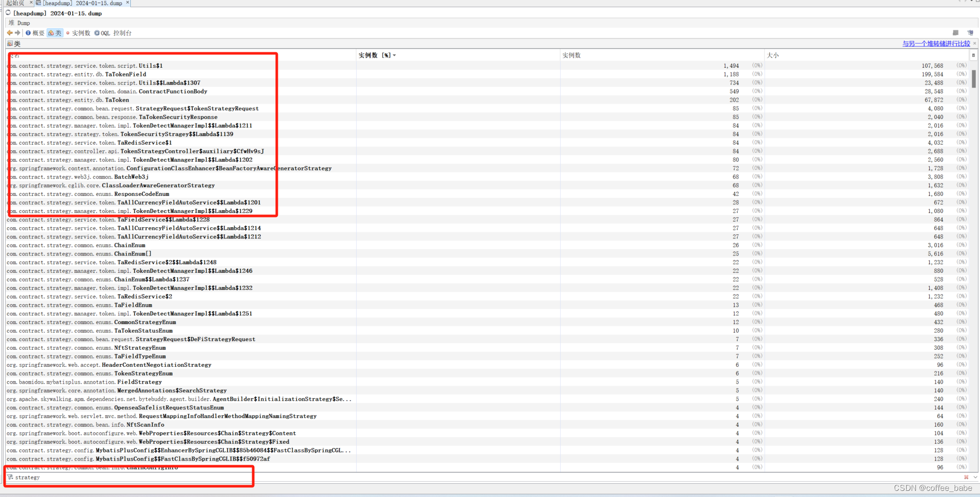Click the heap export icon at top right
This screenshot has height=497, width=980.
point(970,33)
